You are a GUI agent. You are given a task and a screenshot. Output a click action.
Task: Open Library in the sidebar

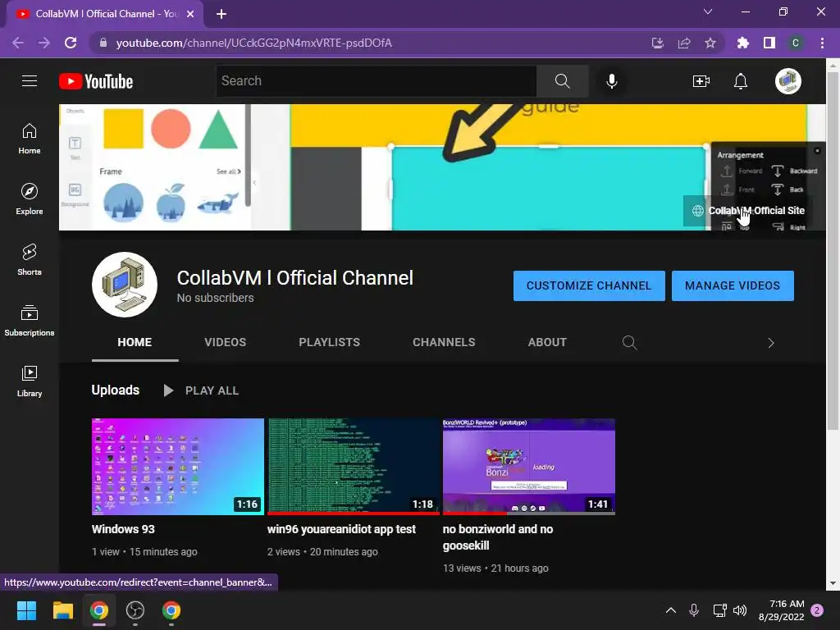pyautogui.click(x=30, y=381)
